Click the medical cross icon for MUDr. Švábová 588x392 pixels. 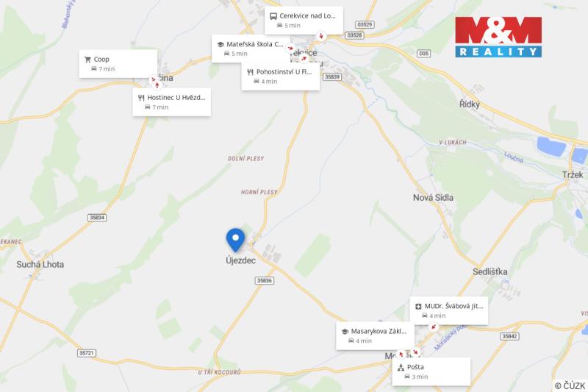point(418,307)
